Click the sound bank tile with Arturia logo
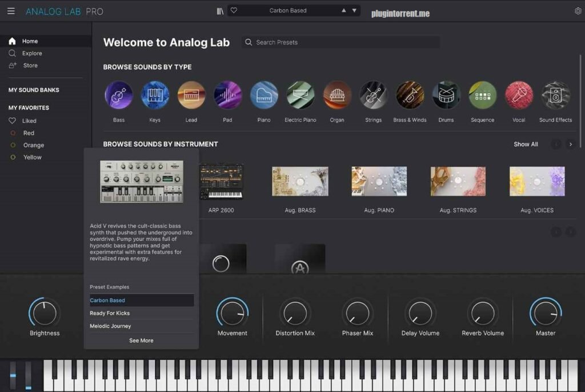The width and height of the screenshot is (585, 392). (x=300, y=259)
